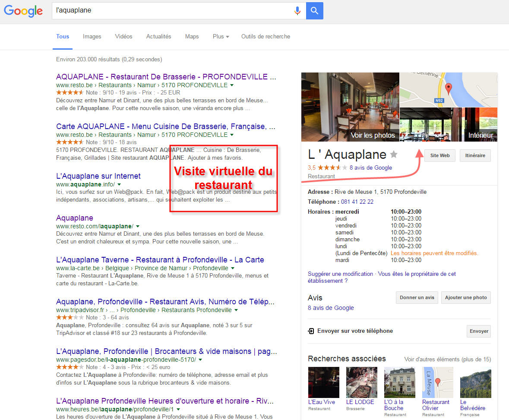Screen dimensions: 509x420
Task: Expand options arrow next to www.resto.com/aquaplane
Action: [138, 227]
